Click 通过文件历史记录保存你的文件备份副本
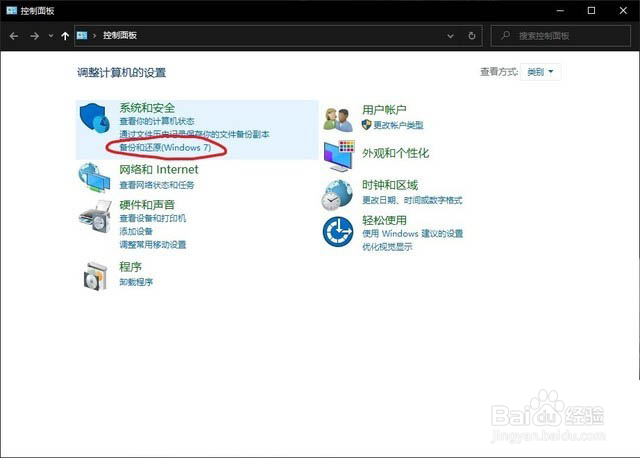Viewport: 640px width, 458px height. click(195, 134)
